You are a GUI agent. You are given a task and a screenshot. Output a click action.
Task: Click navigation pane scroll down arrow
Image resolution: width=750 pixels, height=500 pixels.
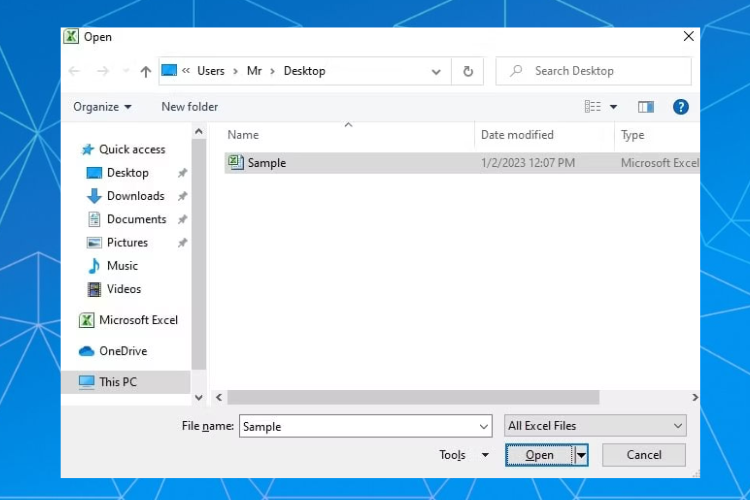tap(199, 398)
